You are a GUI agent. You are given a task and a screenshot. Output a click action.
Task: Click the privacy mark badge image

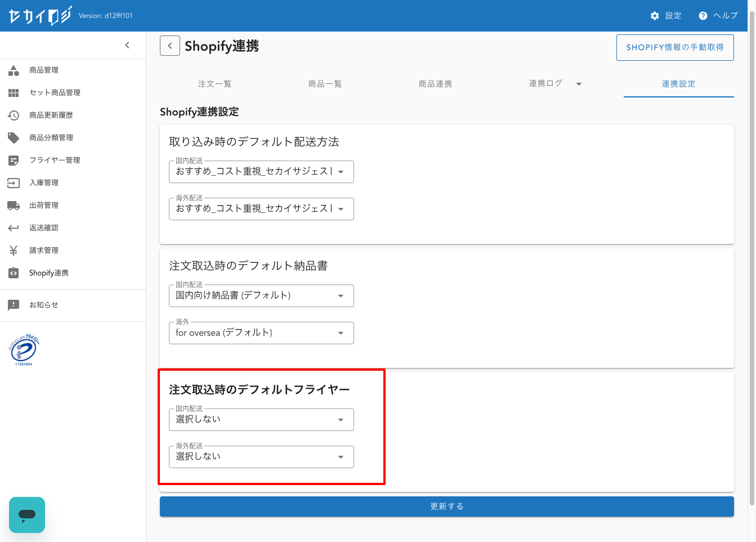[24, 350]
